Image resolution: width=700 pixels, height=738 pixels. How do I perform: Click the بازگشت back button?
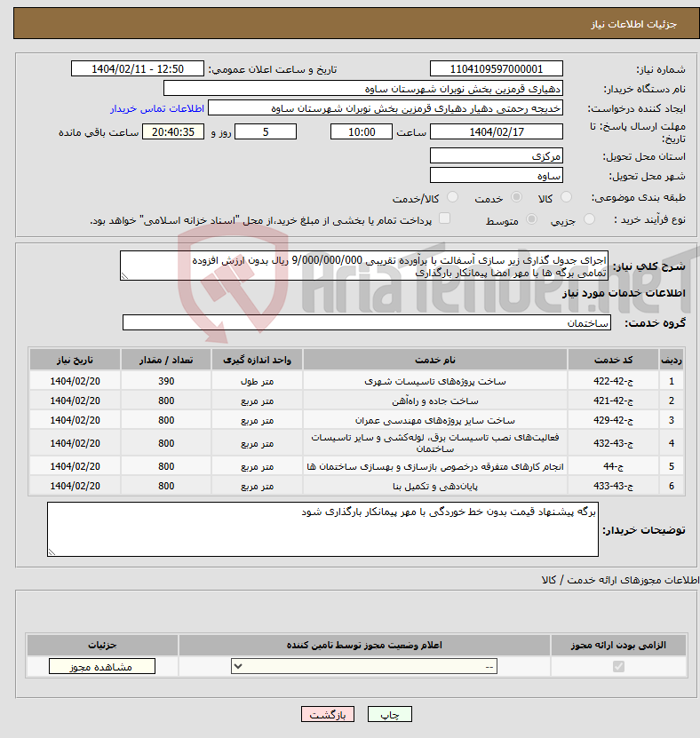(328, 714)
